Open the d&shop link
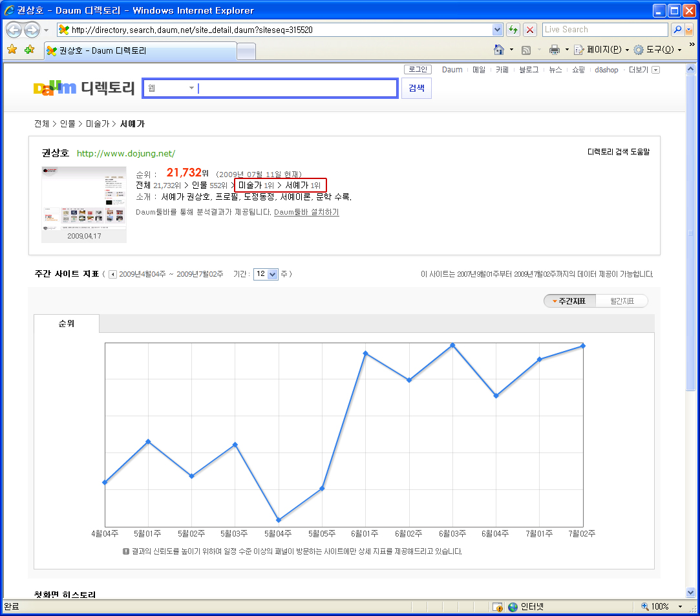Viewport: 700px width, 616px height. 606,70
